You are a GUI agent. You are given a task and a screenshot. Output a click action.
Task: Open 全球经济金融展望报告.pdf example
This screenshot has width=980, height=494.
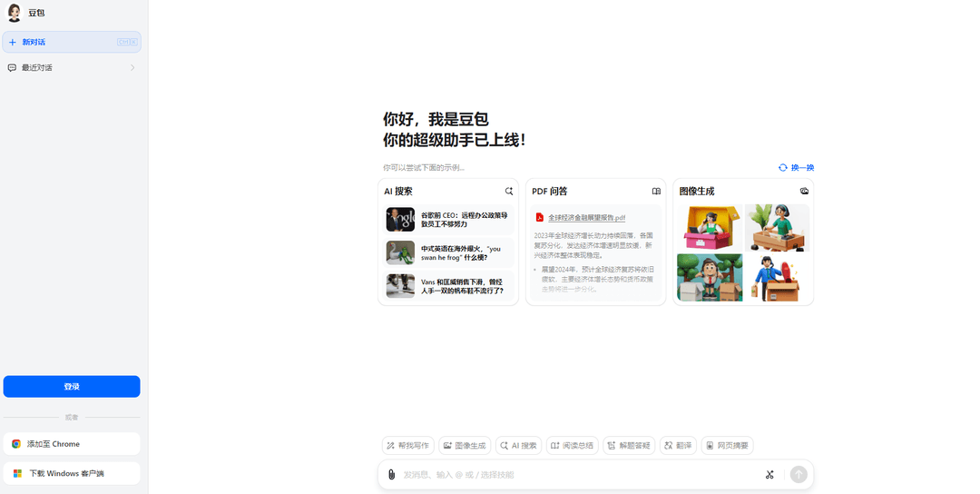coord(586,218)
